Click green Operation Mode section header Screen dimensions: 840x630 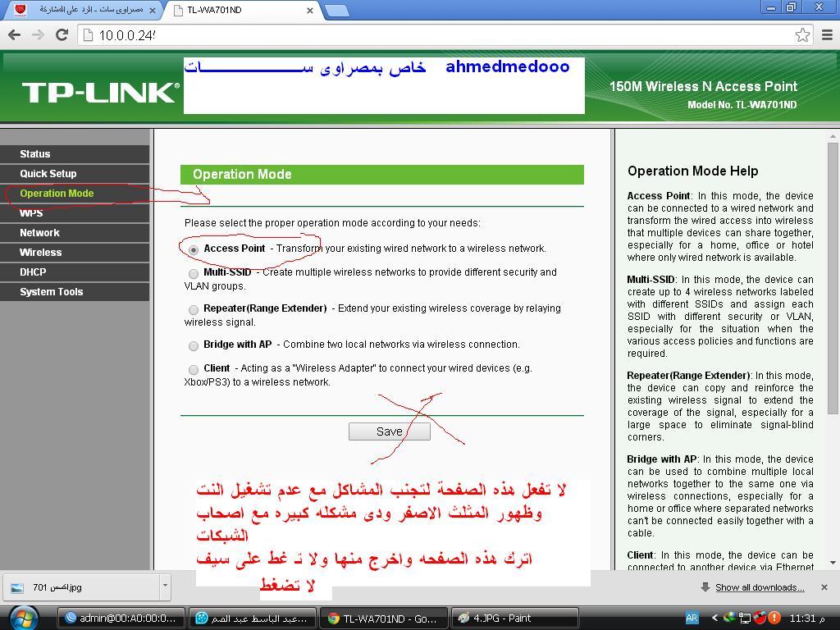tap(382, 175)
